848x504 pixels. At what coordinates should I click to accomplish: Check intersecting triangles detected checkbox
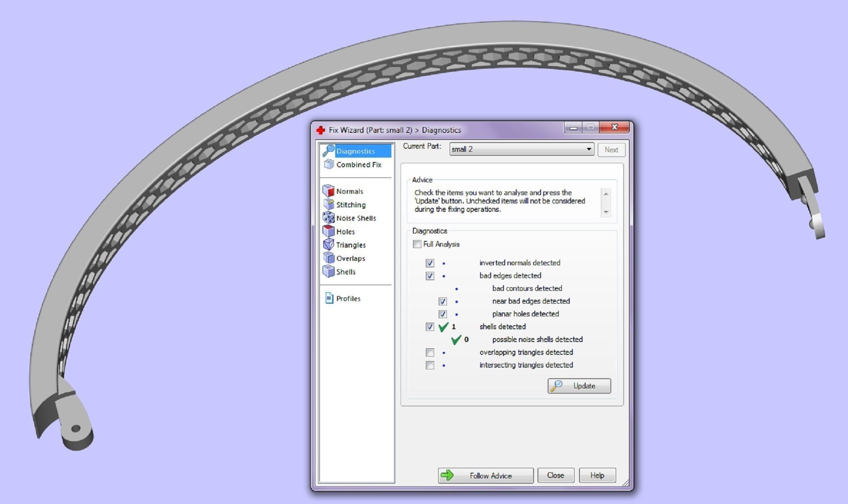[430, 365]
